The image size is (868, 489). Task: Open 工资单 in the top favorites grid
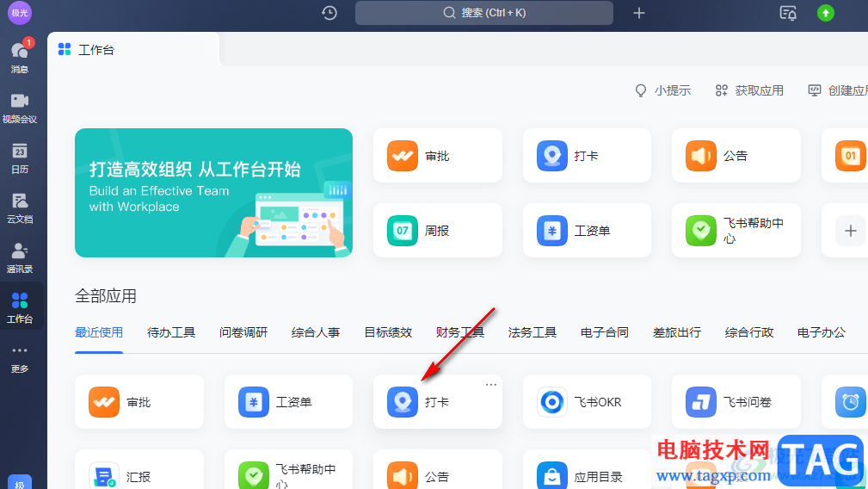click(x=587, y=231)
